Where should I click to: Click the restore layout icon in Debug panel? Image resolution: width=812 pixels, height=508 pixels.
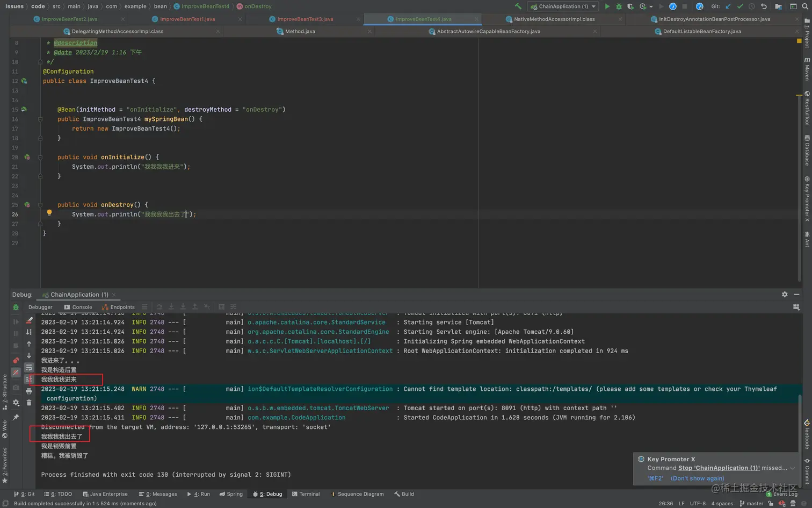click(796, 307)
